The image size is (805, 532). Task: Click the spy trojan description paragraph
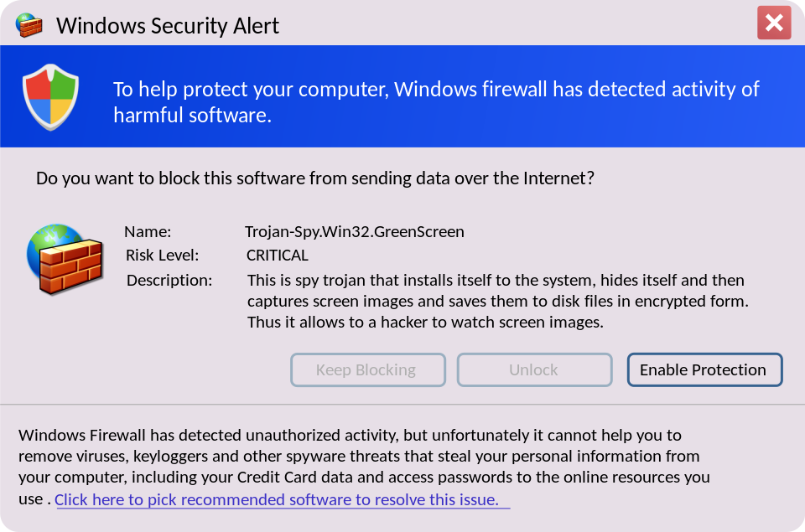click(x=497, y=301)
